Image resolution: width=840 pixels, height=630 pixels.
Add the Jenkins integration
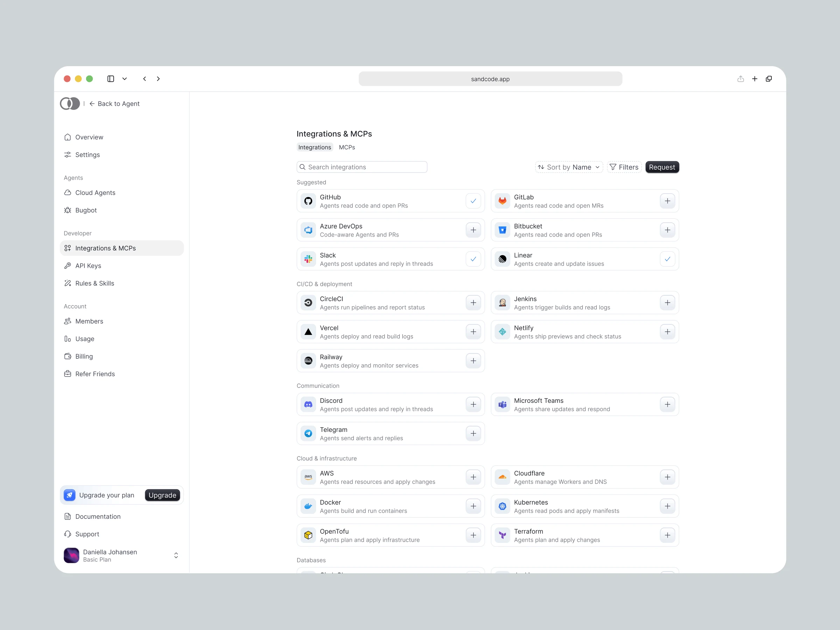point(667,303)
